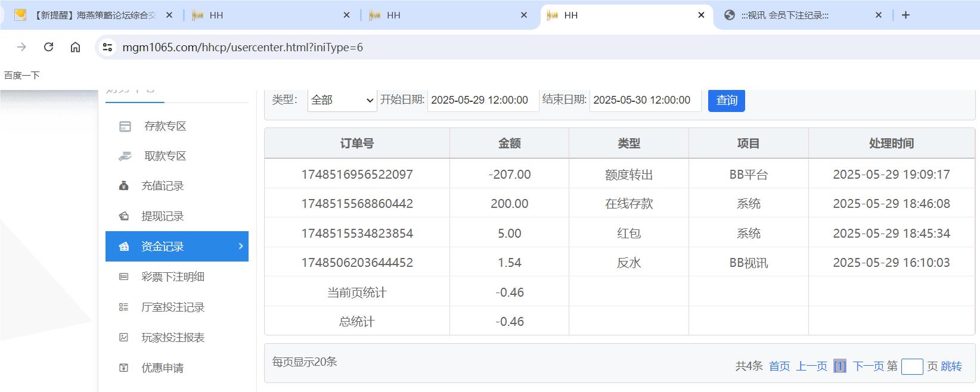This screenshot has width=980, height=392.
Task: Open a new browser tab
Action: point(905,15)
